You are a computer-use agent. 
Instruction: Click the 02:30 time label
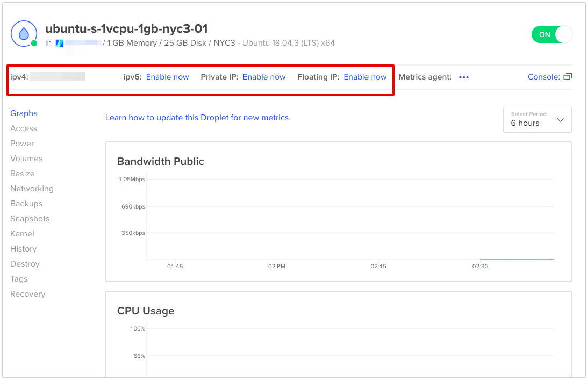[480, 267]
